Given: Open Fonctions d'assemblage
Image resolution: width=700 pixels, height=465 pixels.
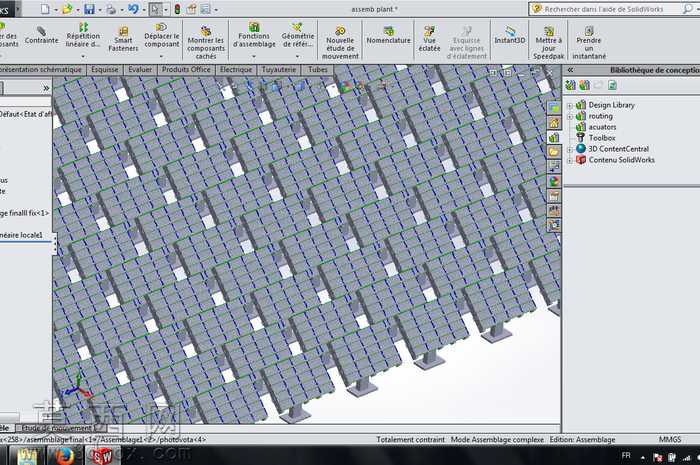Looking at the screenshot, I should [254, 35].
